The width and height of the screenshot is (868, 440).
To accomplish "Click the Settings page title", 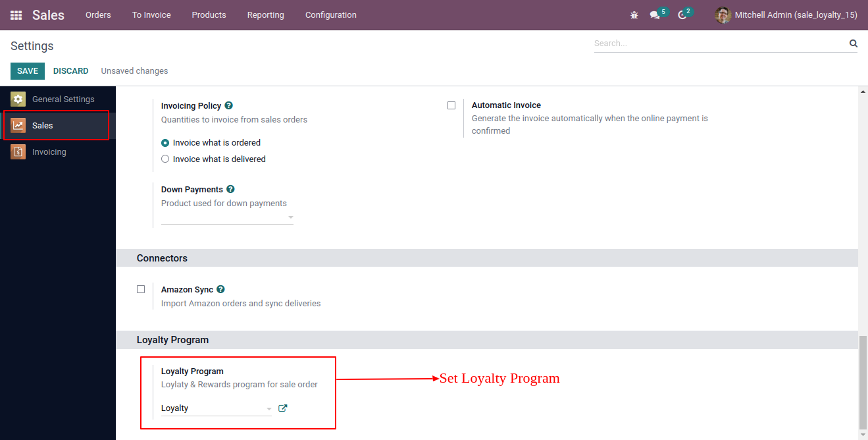I will click(x=32, y=46).
